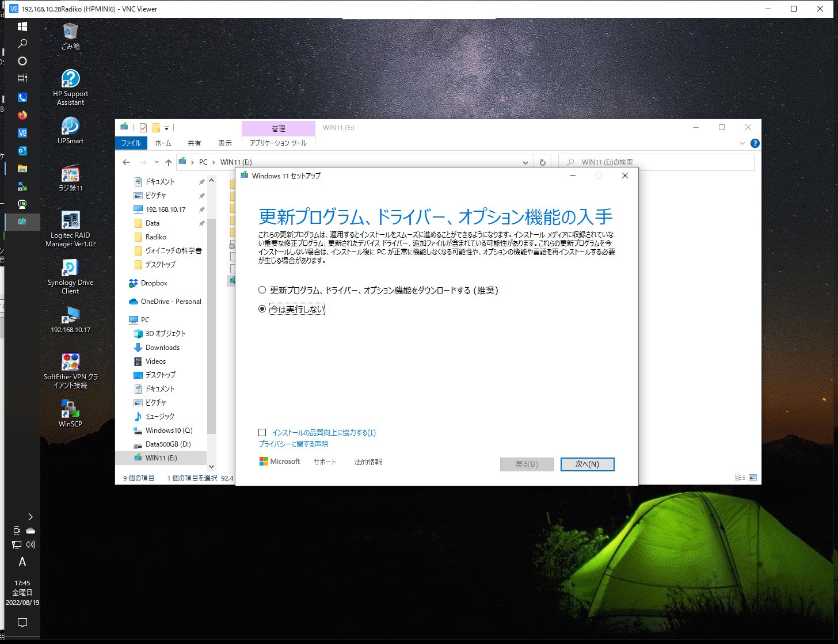Image resolution: width=838 pixels, height=644 pixels.
Task: Click navigation pane scroll down arrow
Action: click(x=211, y=467)
